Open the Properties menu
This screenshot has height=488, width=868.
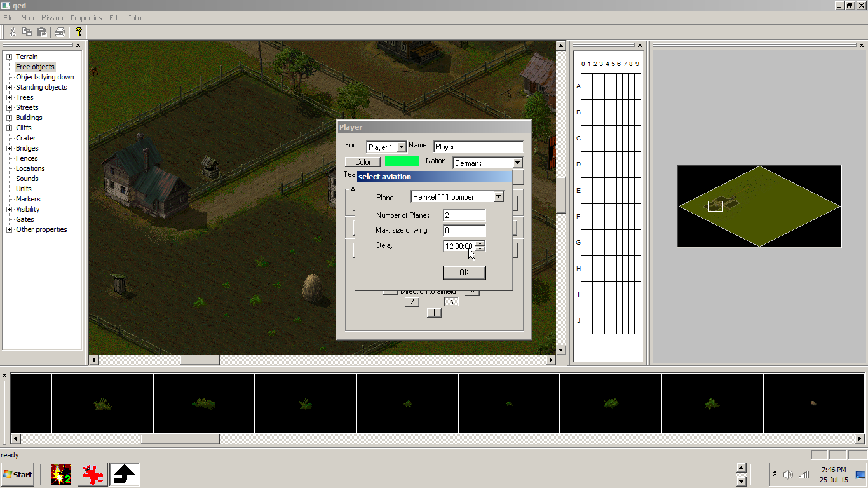click(x=86, y=18)
